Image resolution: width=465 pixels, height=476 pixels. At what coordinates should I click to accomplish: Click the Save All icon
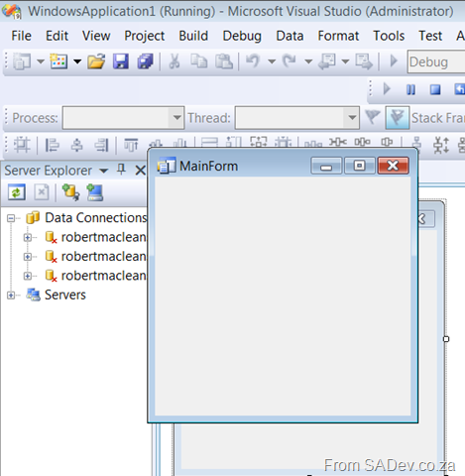[145, 61]
